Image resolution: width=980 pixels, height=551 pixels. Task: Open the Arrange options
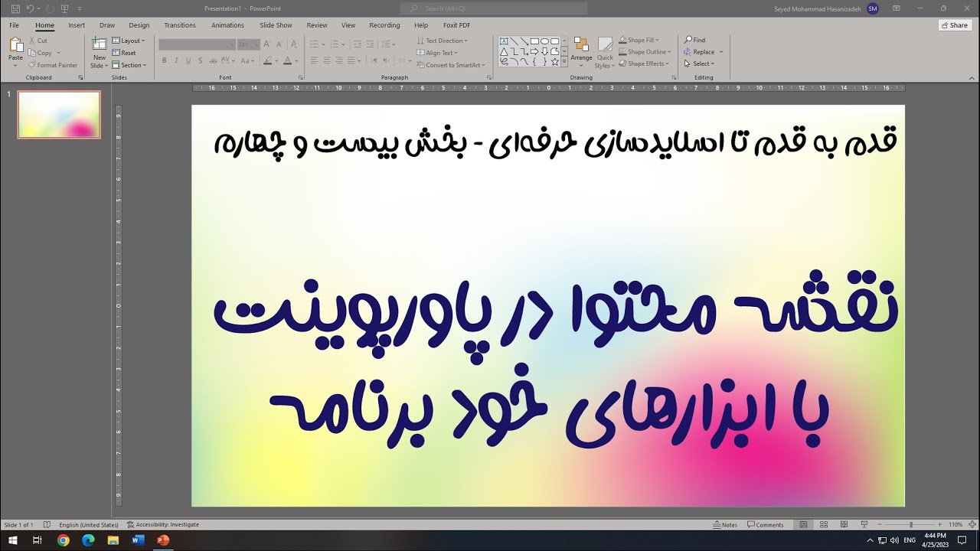581,52
